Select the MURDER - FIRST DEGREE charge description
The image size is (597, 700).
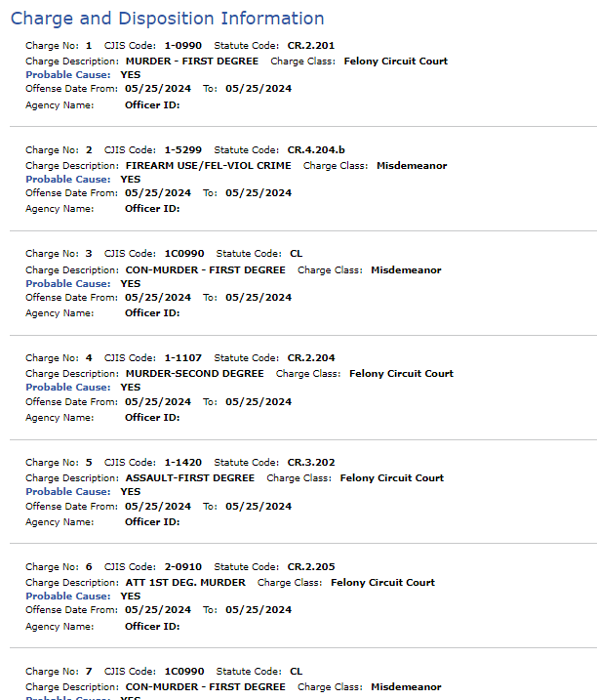192,61
